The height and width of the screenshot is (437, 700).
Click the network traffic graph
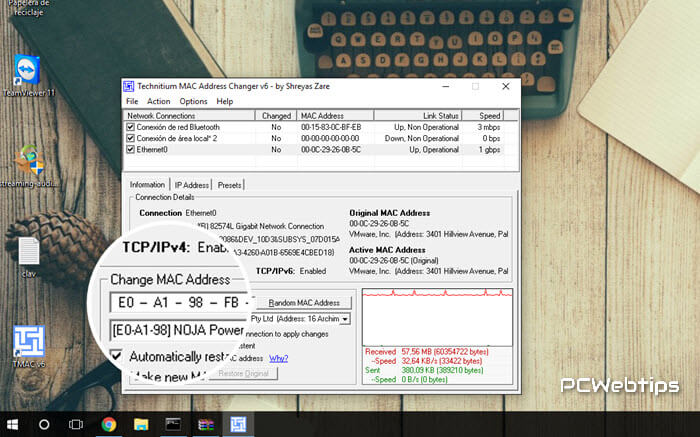coord(438,317)
